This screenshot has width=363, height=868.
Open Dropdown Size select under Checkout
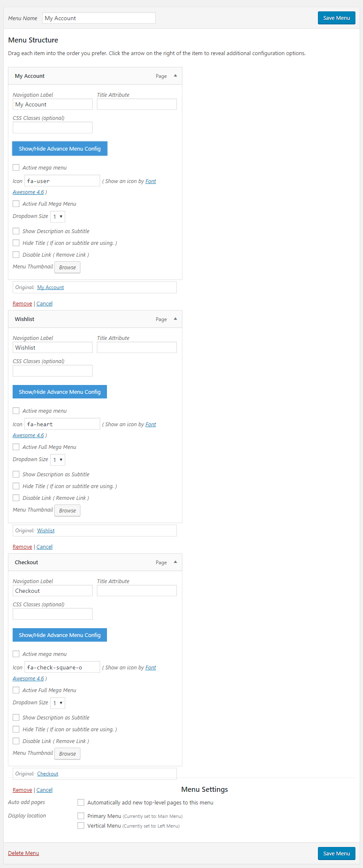[58, 703]
